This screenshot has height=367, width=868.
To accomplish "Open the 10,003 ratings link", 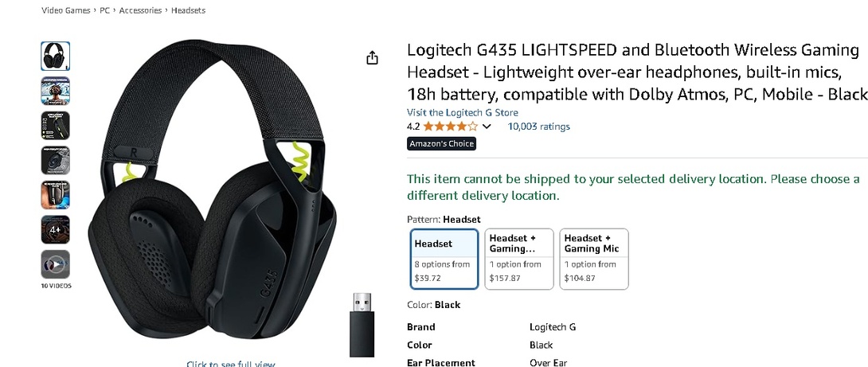I will tap(538, 127).
